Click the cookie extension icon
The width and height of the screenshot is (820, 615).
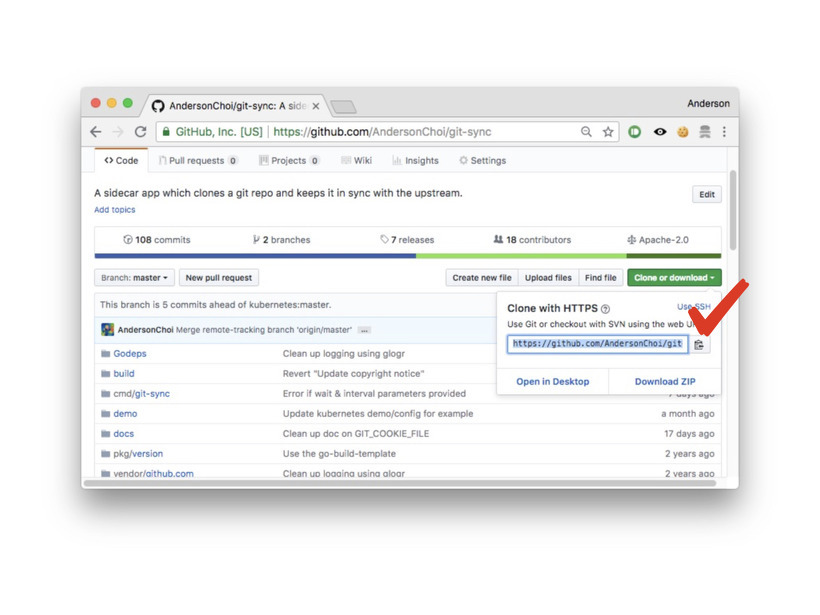(682, 132)
